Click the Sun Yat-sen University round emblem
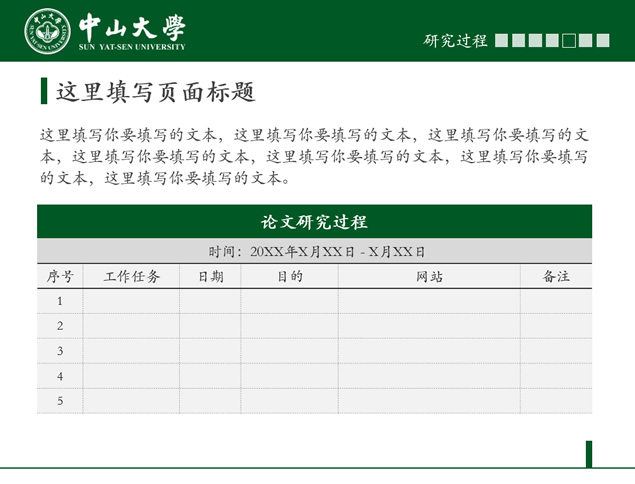The height and width of the screenshot is (484, 635). 47,31
